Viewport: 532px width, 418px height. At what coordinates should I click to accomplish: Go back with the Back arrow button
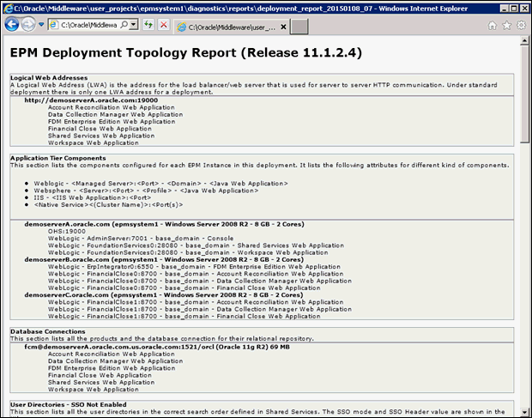point(11,25)
